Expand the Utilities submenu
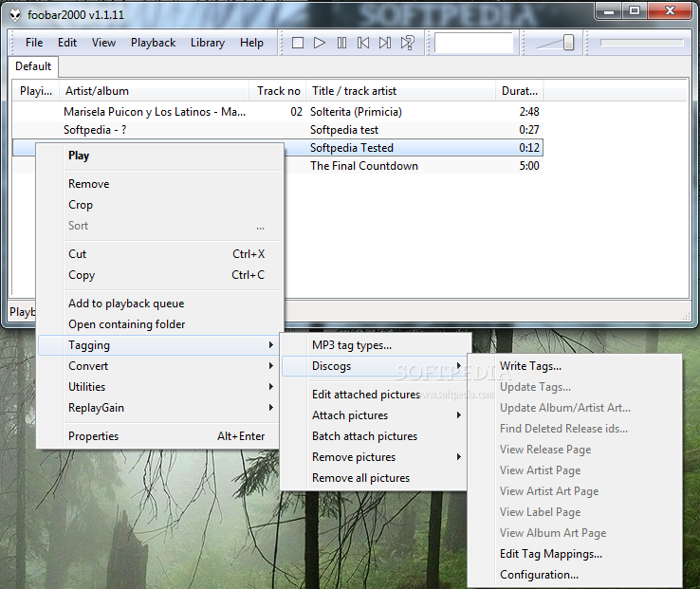 point(158,387)
